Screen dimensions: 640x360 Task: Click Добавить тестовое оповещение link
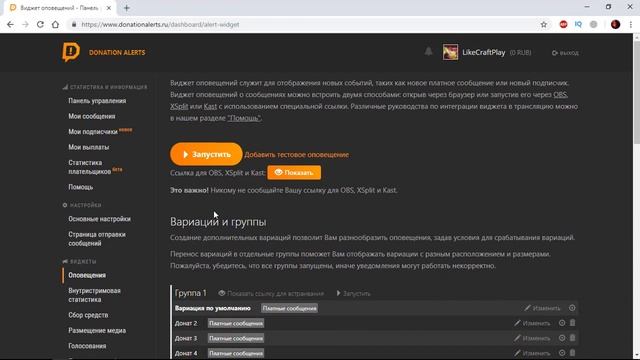[297, 155]
